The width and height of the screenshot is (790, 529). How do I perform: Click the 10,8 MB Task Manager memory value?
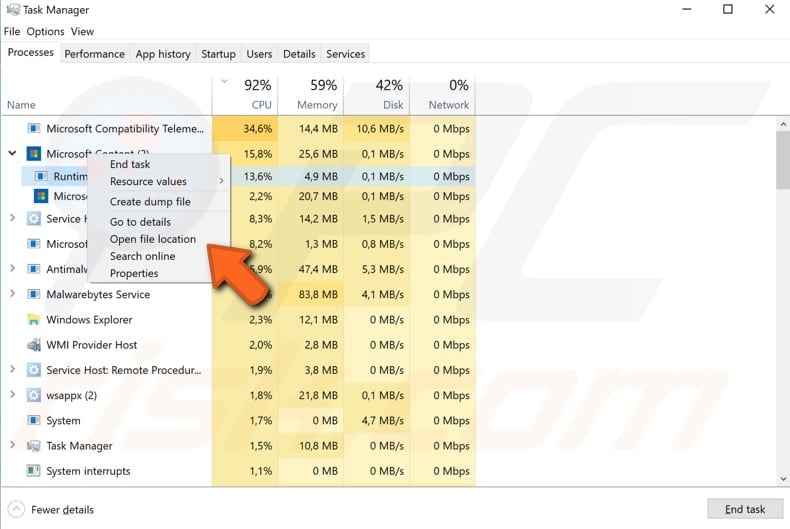pyautogui.click(x=318, y=445)
